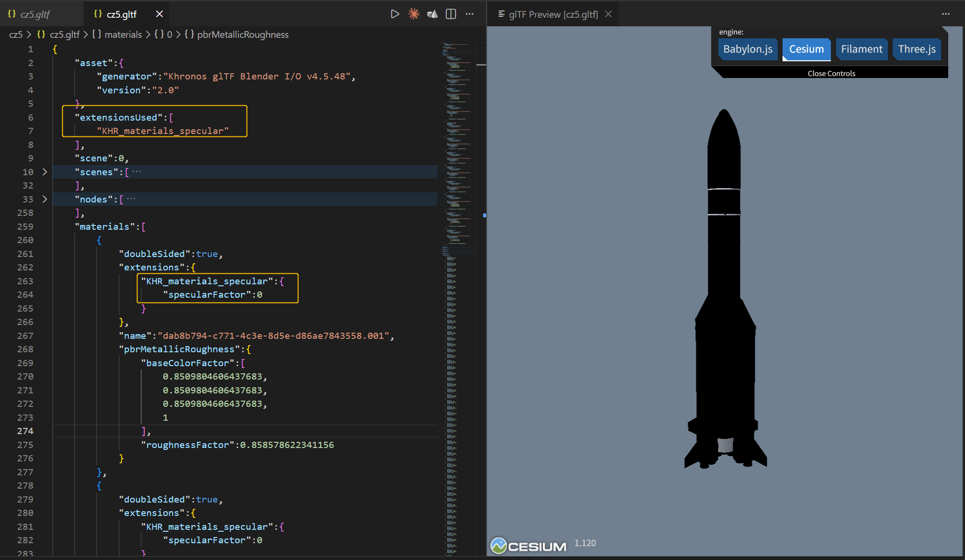
Task: Open editor More Actions ellipsis menu
Action: click(x=469, y=14)
